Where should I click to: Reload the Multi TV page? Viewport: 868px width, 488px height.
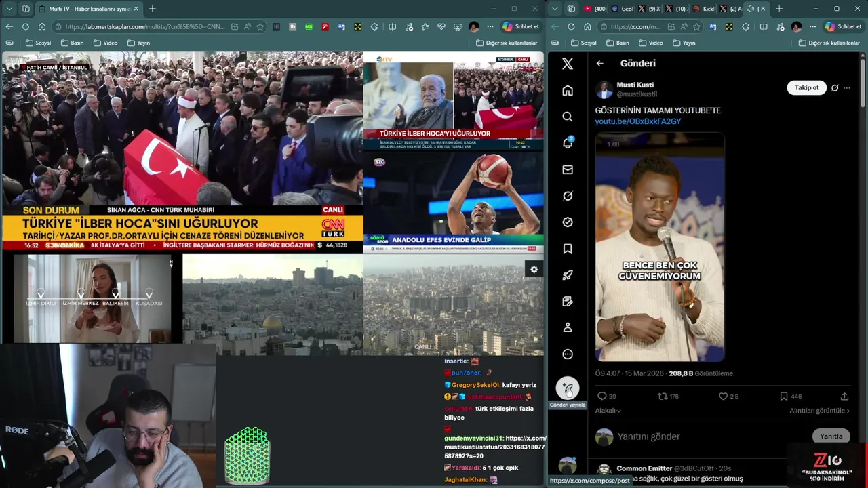(25, 26)
